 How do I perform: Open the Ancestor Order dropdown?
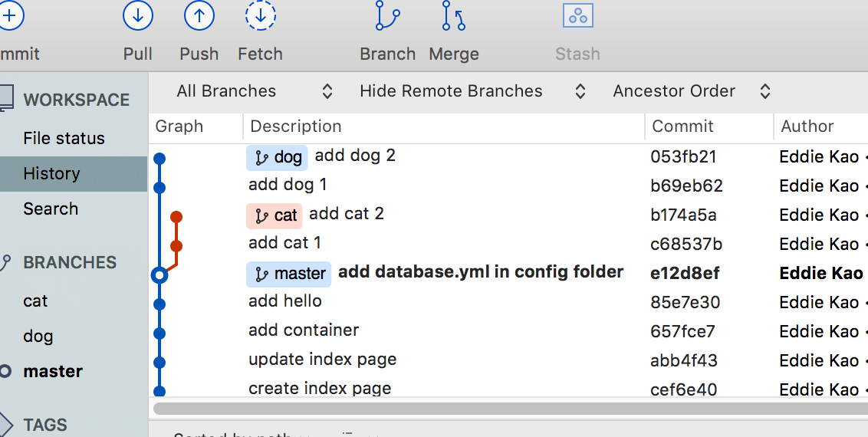point(691,91)
